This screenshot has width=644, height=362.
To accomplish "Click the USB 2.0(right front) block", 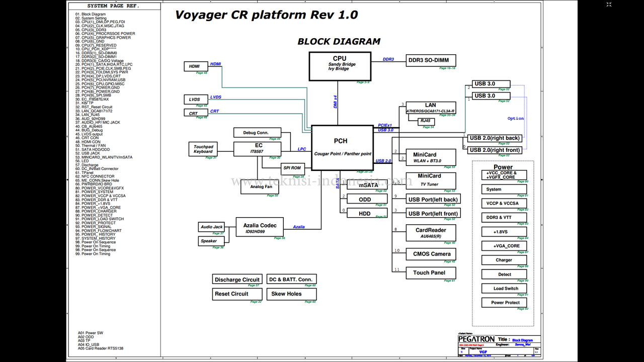I will coord(494,150).
